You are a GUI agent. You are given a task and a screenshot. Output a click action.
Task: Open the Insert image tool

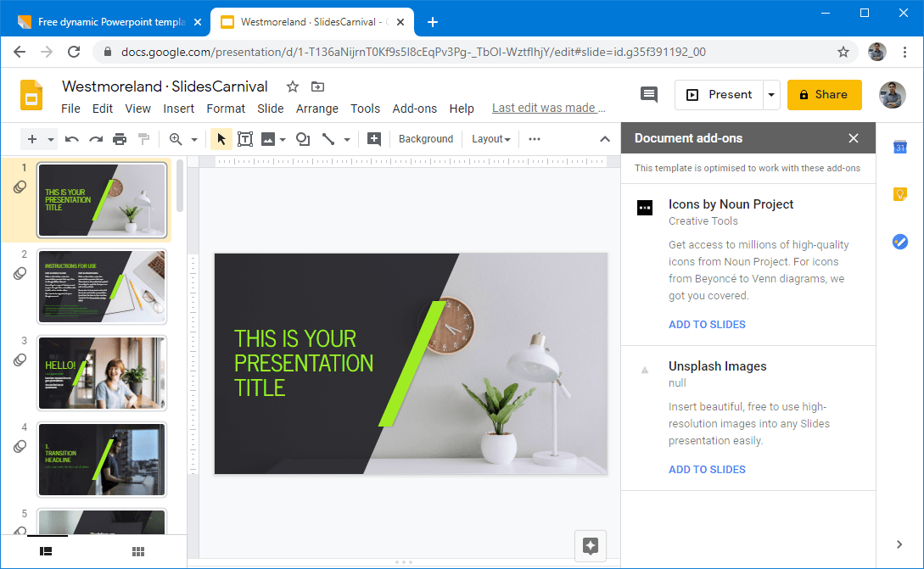270,138
